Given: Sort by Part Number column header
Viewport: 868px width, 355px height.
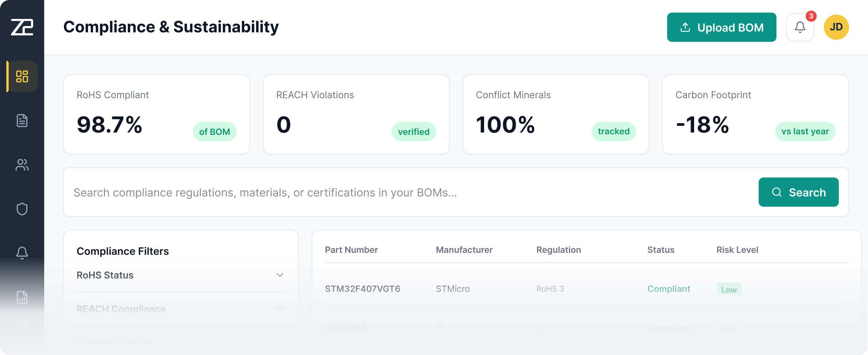Looking at the screenshot, I should (x=351, y=250).
